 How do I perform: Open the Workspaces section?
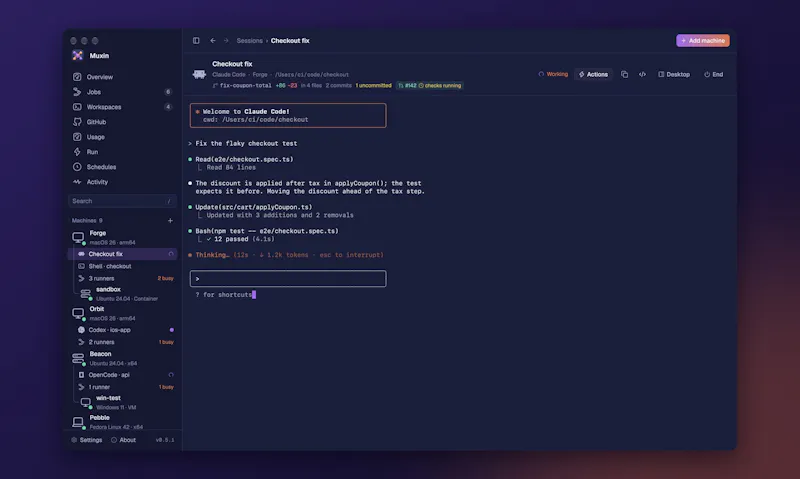pyautogui.click(x=122, y=107)
